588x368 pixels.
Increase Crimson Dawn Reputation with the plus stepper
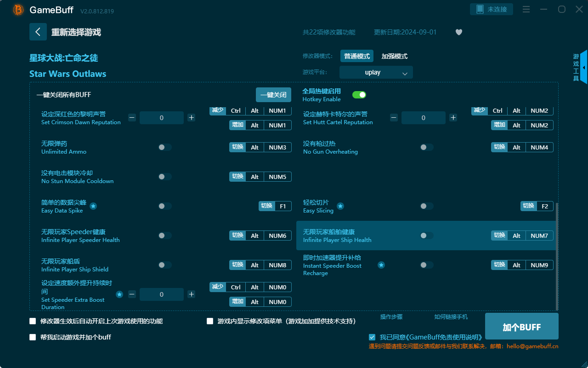coord(191,117)
